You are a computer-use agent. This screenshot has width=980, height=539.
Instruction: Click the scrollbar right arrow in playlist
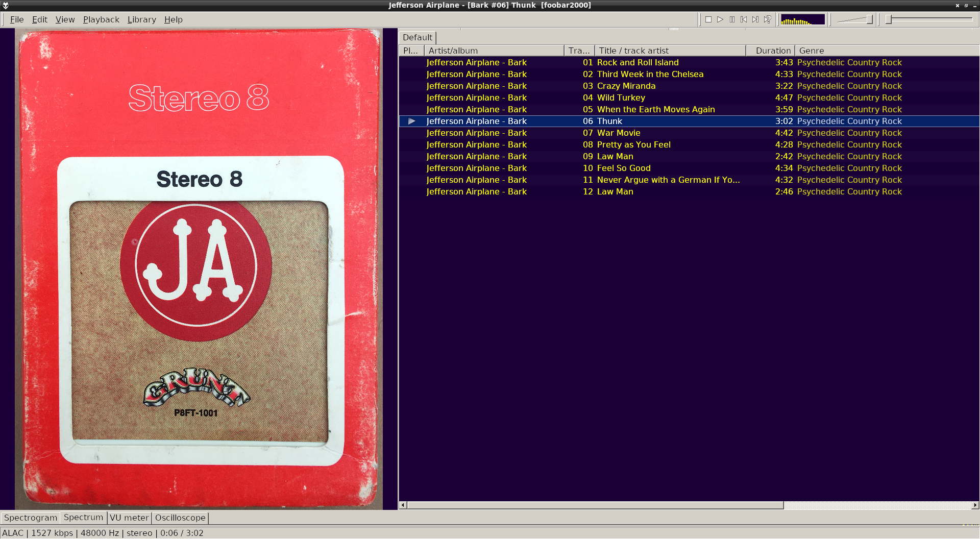(x=975, y=505)
